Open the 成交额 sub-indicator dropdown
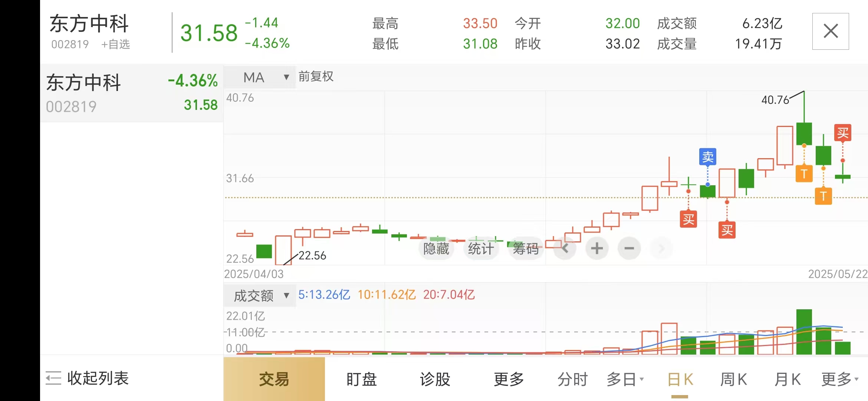This screenshot has width=868, height=401. (260, 296)
